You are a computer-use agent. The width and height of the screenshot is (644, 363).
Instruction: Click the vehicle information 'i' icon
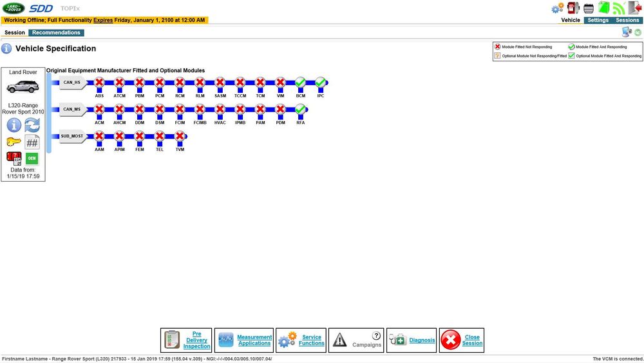click(14, 125)
